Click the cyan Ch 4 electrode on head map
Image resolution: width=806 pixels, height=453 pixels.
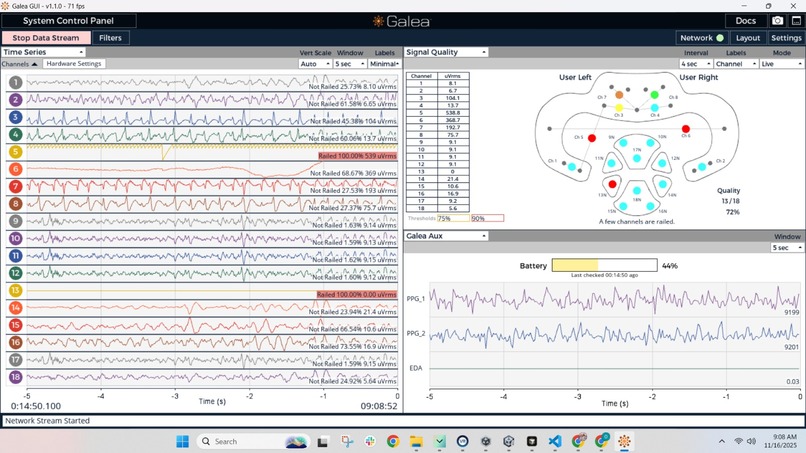654,108
